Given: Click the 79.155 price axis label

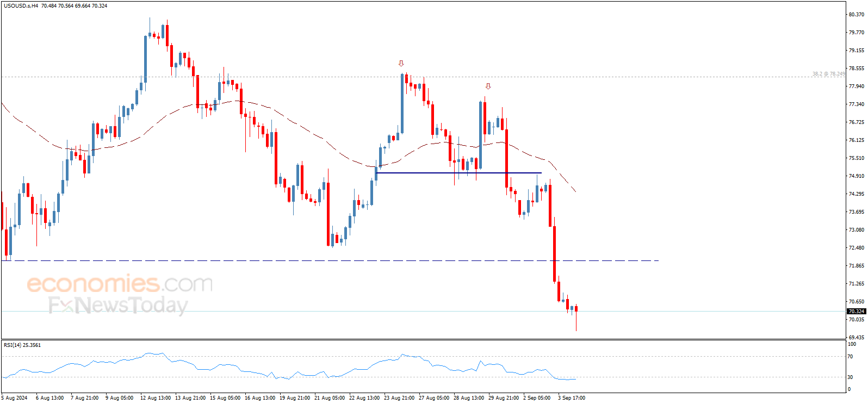Looking at the screenshot, I should point(857,51).
